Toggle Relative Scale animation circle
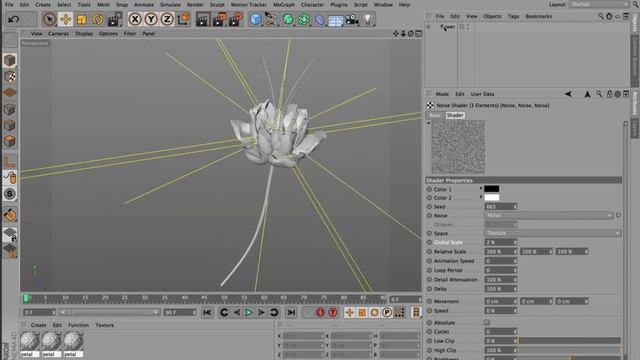 click(x=429, y=252)
